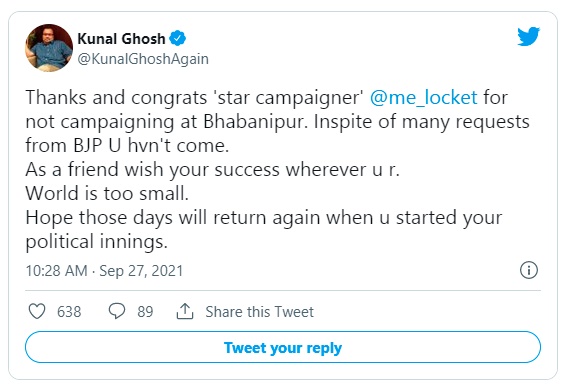
Task: Click the Sep 27, 2021 date
Action: (141, 271)
